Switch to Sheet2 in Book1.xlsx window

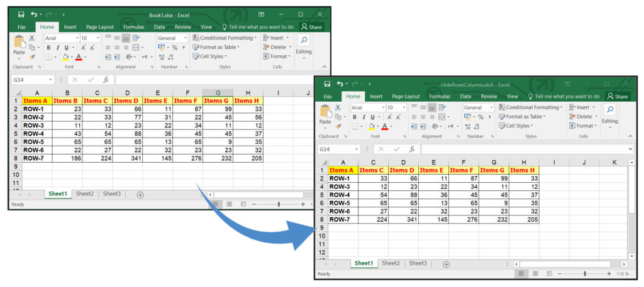(x=84, y=194)
